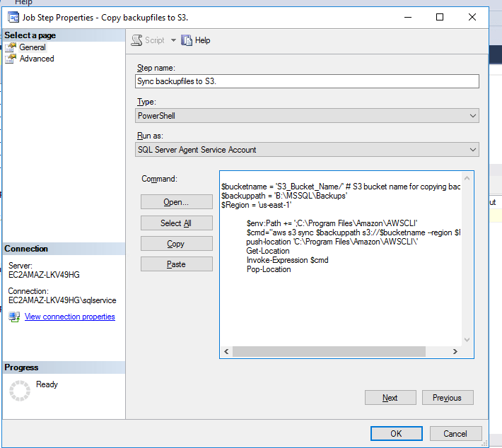502x448 pixels.
Task: Click the Help toolbar icon
Action: click(187, 41)
